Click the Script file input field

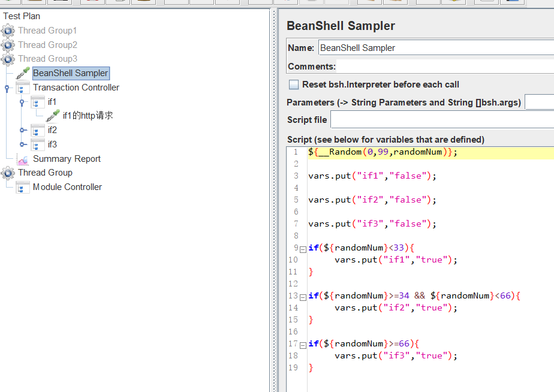coord(442,120)
